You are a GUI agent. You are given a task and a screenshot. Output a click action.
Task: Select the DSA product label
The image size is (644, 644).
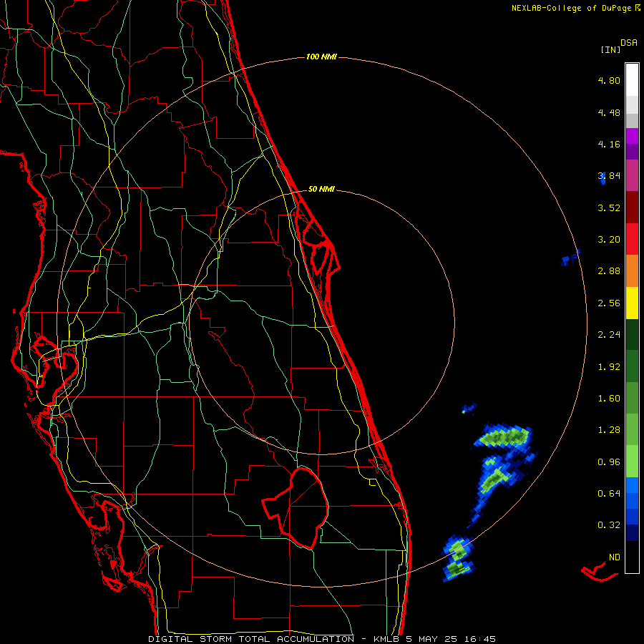[629, 42]
